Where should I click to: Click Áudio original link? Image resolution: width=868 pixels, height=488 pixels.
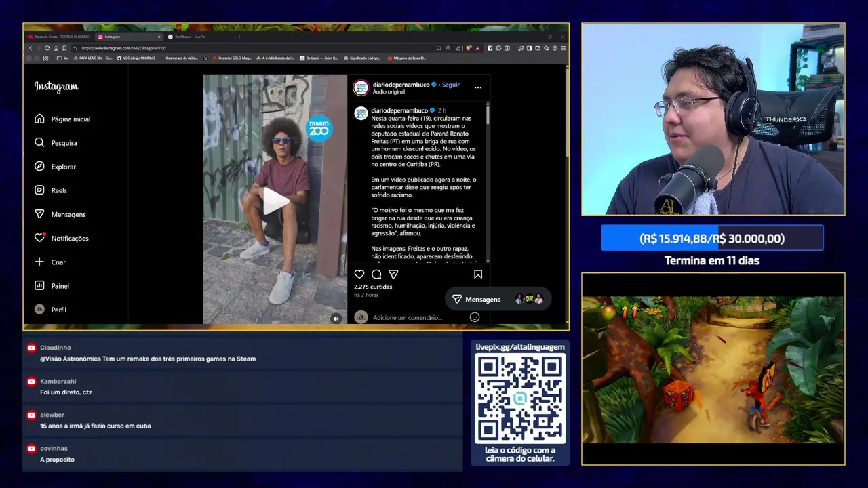point(389,92)
